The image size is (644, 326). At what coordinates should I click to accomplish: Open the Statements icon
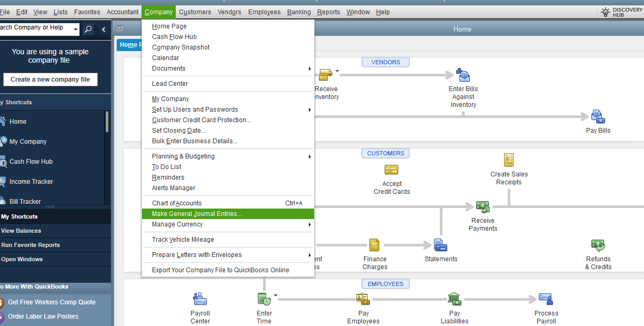[x=441, y=245]
